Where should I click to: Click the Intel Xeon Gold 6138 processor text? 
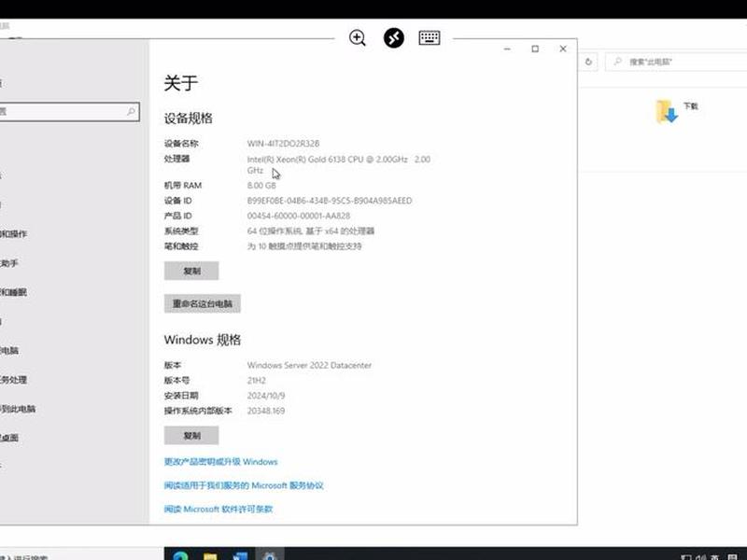(x=339, y=164)
